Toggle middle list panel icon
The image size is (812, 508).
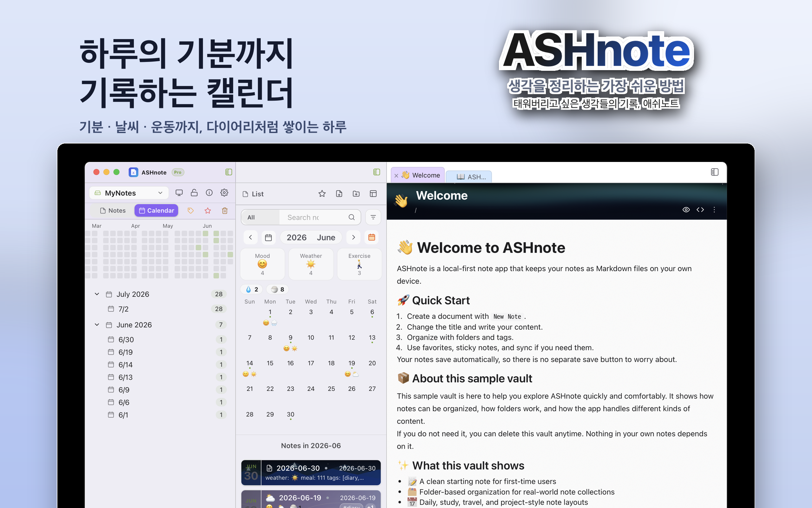(377, 172)
